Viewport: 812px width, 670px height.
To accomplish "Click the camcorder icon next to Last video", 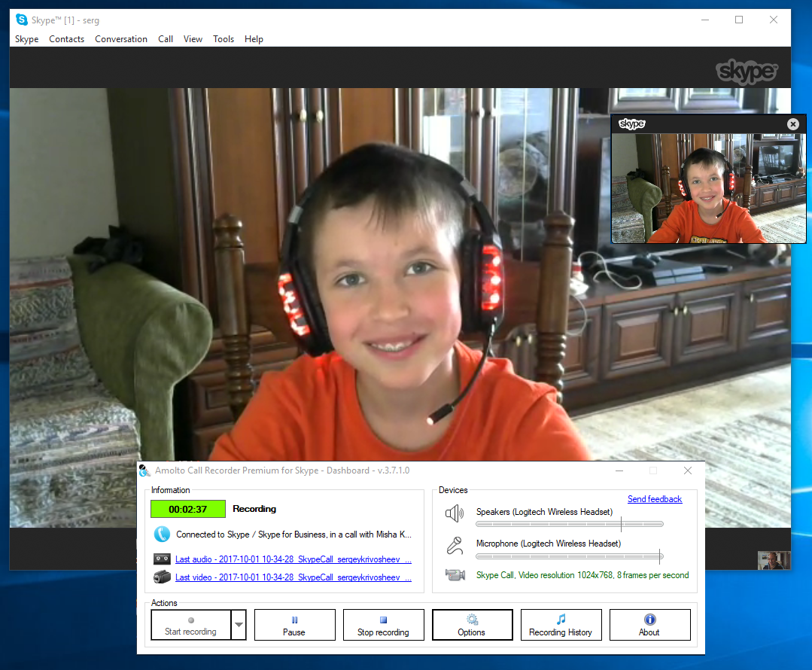I will 162,577.
